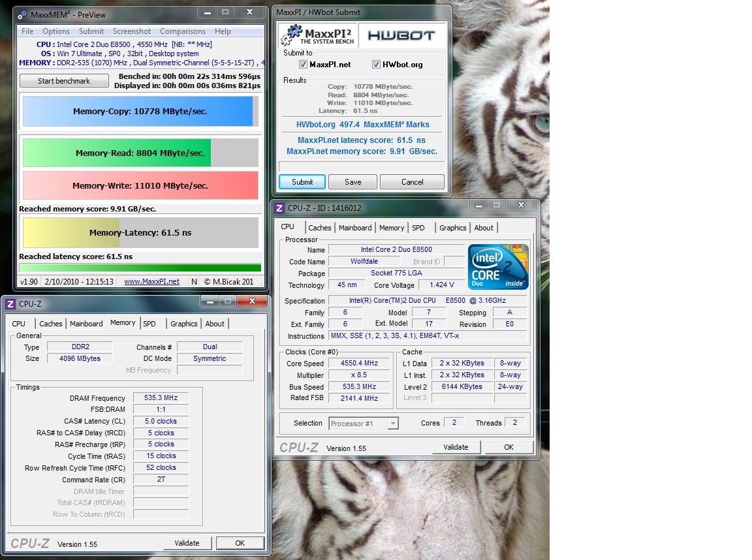This screenshot has width=752, height=560.
Task: Click the Rated FSB 2141.4 MHz value
Action: point(359,398)
